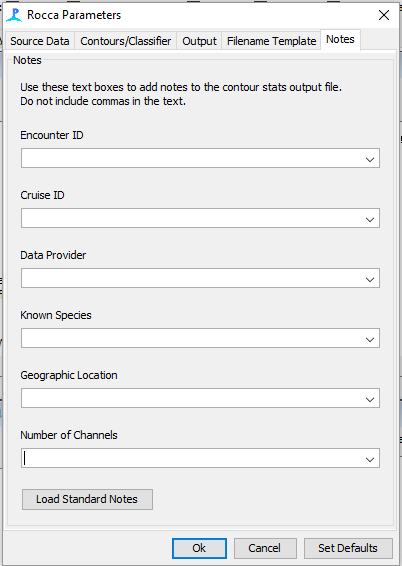The image size is (402, 566).
Task: Expand the Data Provider dropdown arrow
Action: 370,279
